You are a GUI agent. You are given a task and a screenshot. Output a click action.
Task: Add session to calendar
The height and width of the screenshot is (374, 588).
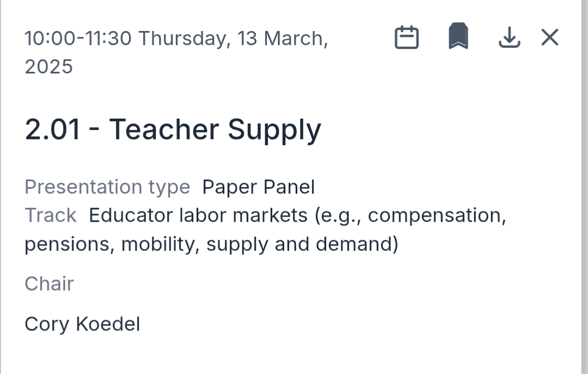406,38
